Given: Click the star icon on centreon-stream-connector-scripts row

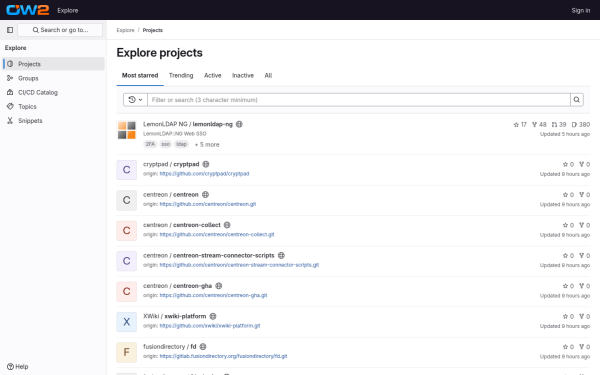Looking at the screenshot, I should click(565, 256).
